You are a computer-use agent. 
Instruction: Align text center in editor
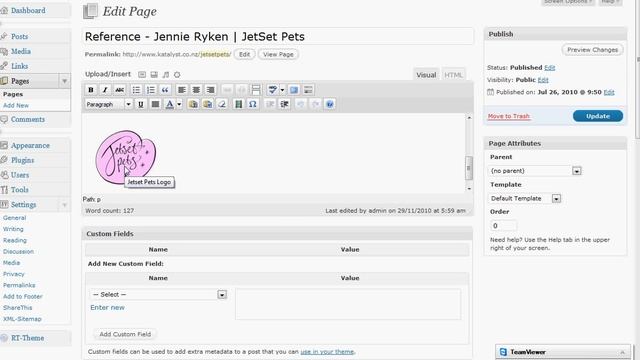196,90
